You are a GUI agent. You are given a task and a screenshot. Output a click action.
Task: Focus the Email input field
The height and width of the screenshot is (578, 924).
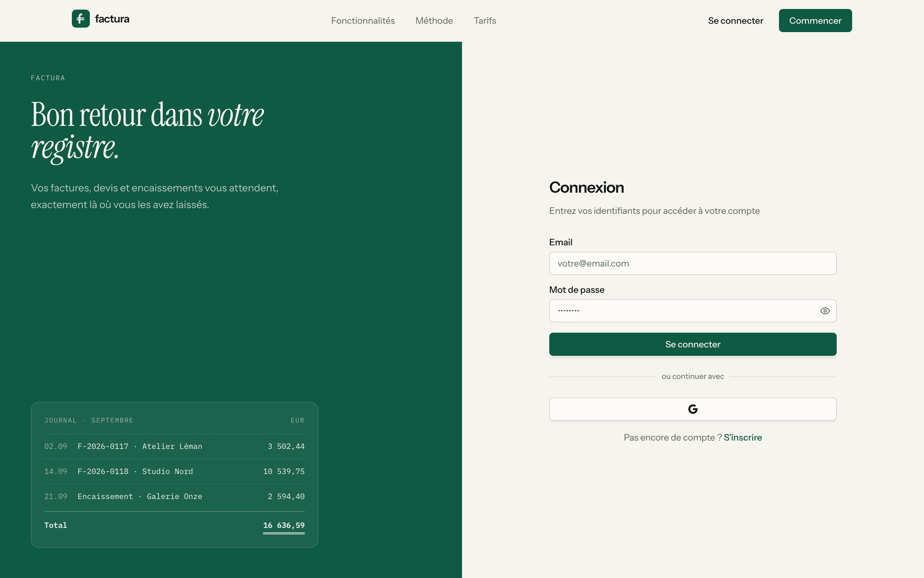coord(693,263)
